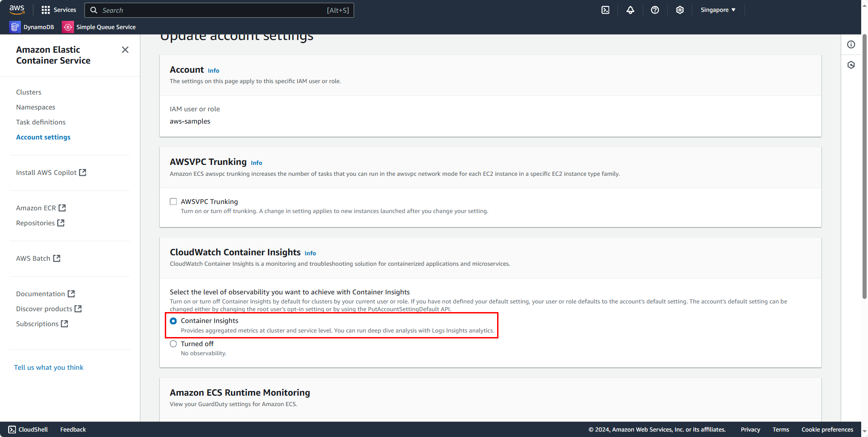868x437 pixels.
Task: Open Info link next to CloudWatch Container Insights
Action: (x=310, y=253)
